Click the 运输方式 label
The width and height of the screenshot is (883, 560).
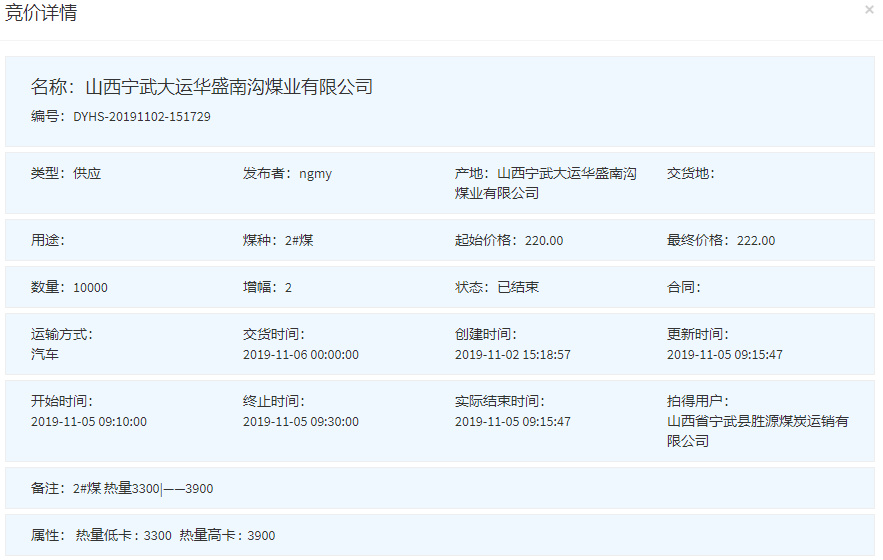[61, 334]
